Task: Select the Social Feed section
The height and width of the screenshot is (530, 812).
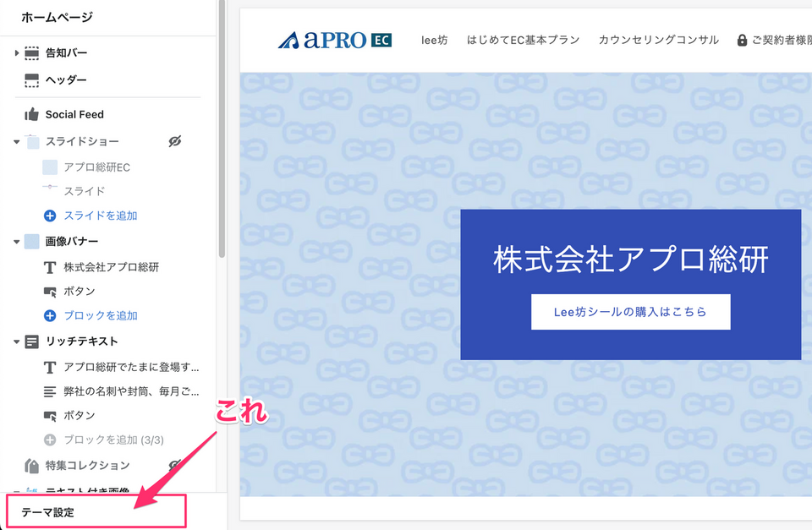Action: (x=74, y=114)
